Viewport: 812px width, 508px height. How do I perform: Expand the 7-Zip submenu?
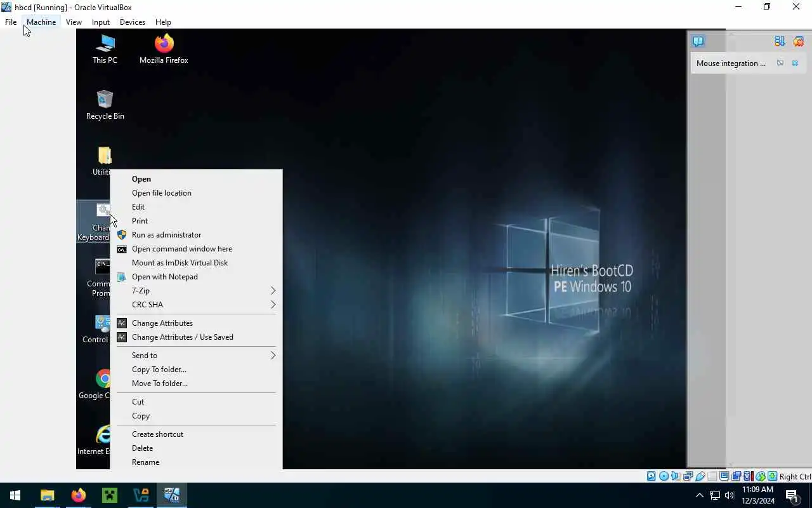click(196, 291)
